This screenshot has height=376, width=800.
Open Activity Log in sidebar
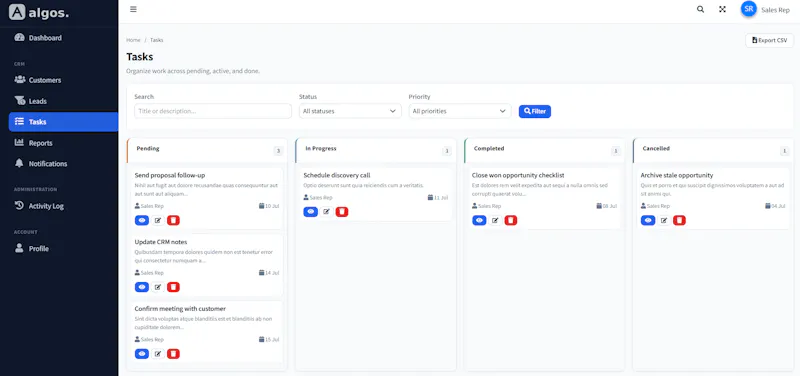tap(63, 206)
